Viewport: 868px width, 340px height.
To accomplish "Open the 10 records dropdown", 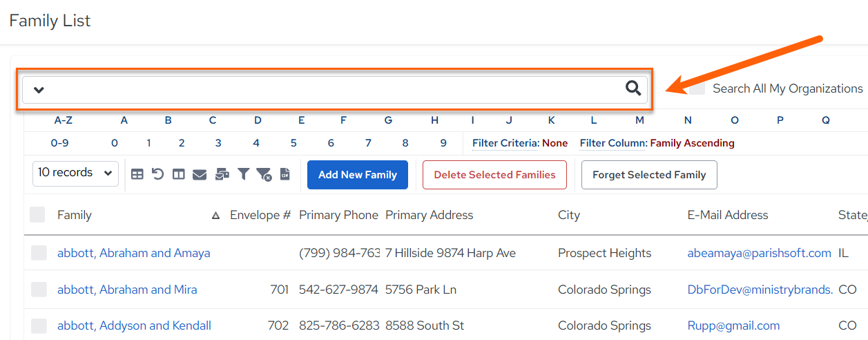I will 75,173.
